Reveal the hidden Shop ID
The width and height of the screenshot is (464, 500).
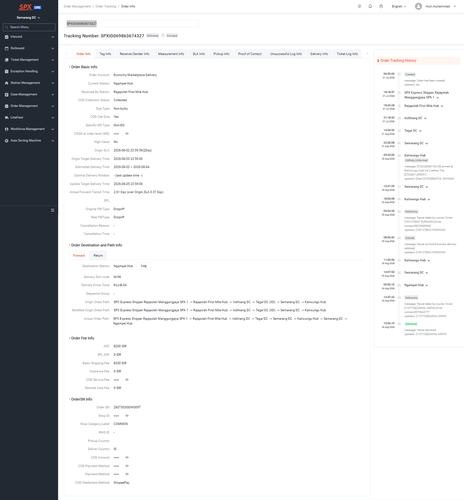pos(127,416)
